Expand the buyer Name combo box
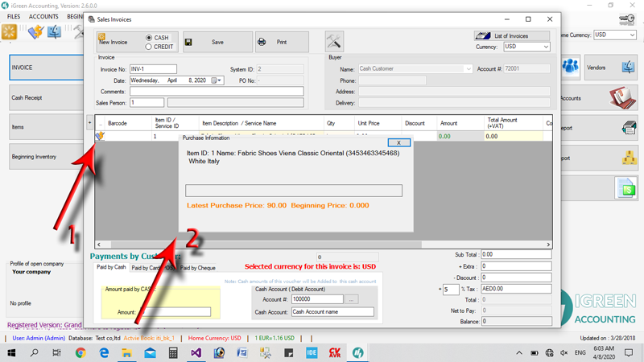The height and width of the screenshot is (362, 644). point(469,69)
